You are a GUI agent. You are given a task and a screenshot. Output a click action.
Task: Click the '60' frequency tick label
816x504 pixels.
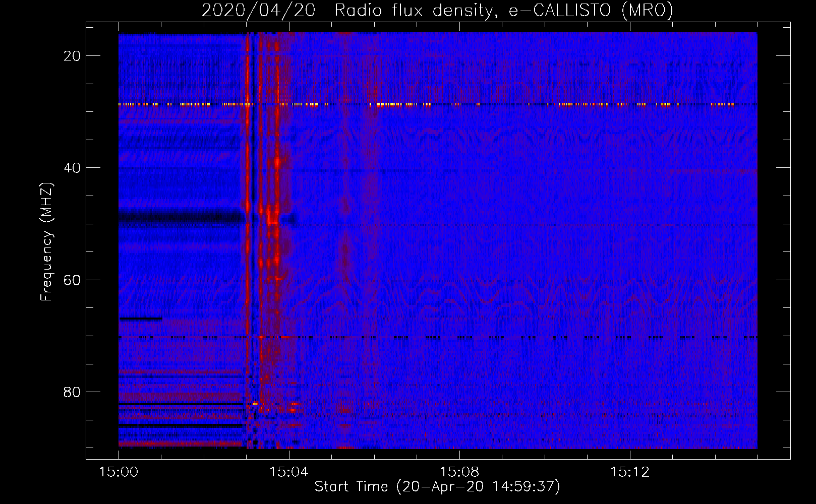point(72,280)
